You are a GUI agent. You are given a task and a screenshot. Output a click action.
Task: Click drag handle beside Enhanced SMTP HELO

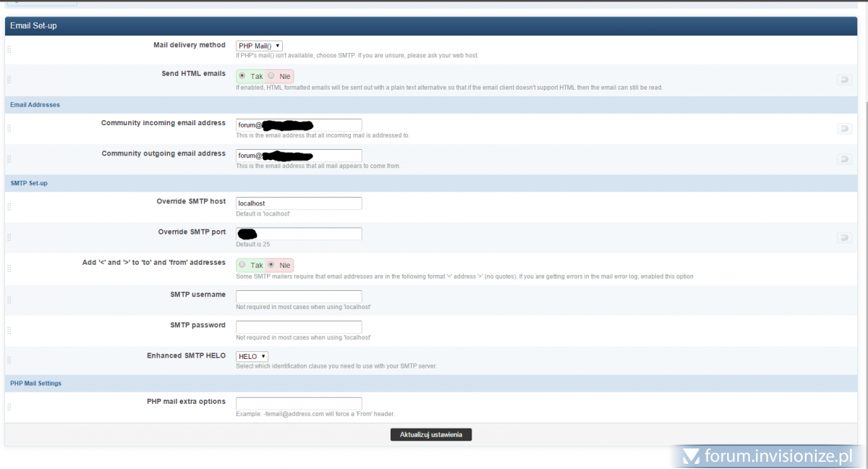tap(9, 360)
